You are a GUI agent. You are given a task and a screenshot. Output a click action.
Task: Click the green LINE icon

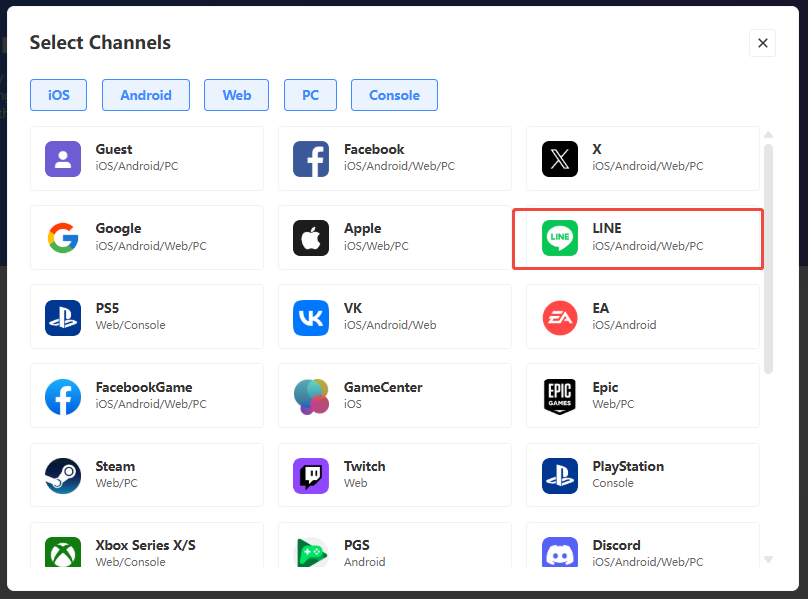[560, 238]
